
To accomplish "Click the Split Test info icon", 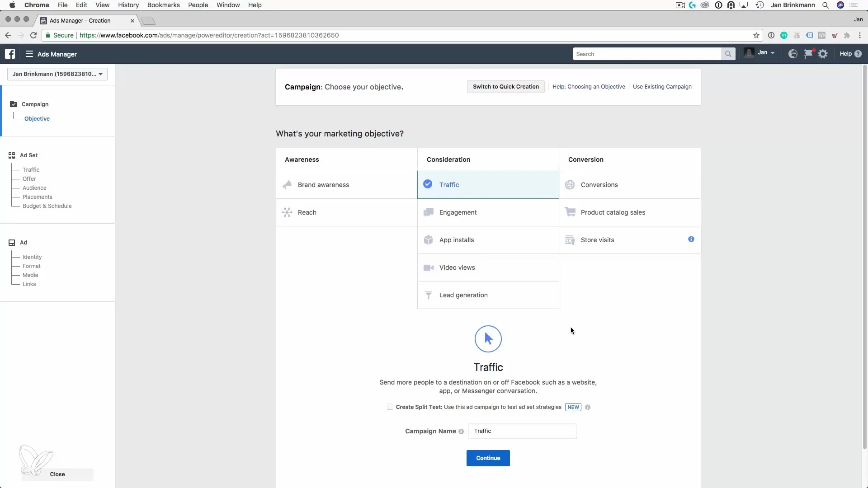I will tap(588, 407).
